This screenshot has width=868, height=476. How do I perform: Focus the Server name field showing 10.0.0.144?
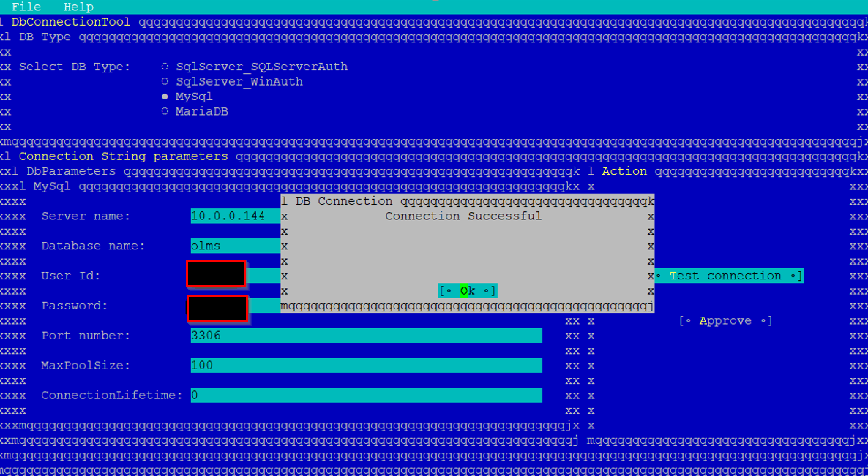point(234,216)
